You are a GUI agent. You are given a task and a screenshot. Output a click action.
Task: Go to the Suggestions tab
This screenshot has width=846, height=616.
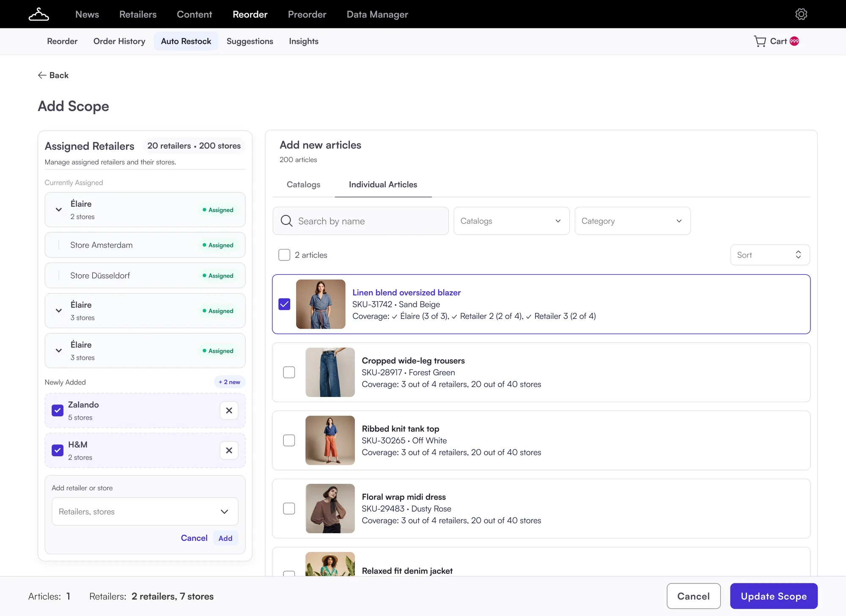click(250, 41)
